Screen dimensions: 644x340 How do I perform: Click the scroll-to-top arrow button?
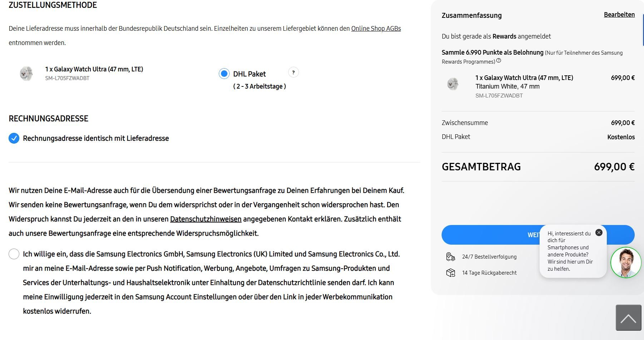628,318
